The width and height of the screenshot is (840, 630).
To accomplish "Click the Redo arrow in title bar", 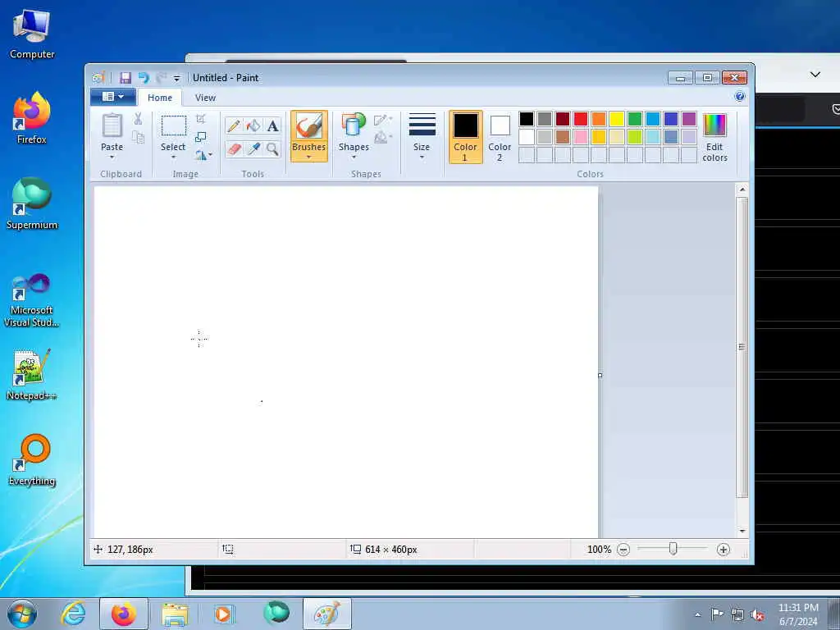I will [161, 78].
